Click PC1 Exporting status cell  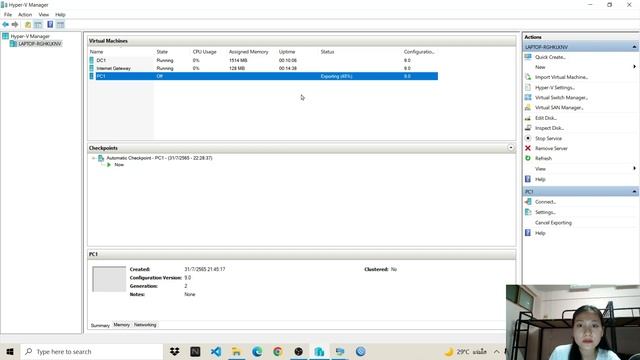click(x=336, y=76)
